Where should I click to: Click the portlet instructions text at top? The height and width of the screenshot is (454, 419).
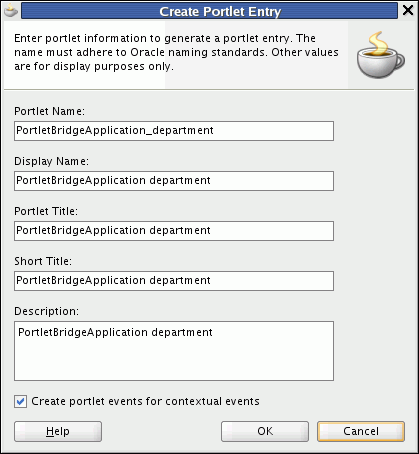(x=176, y=52)
